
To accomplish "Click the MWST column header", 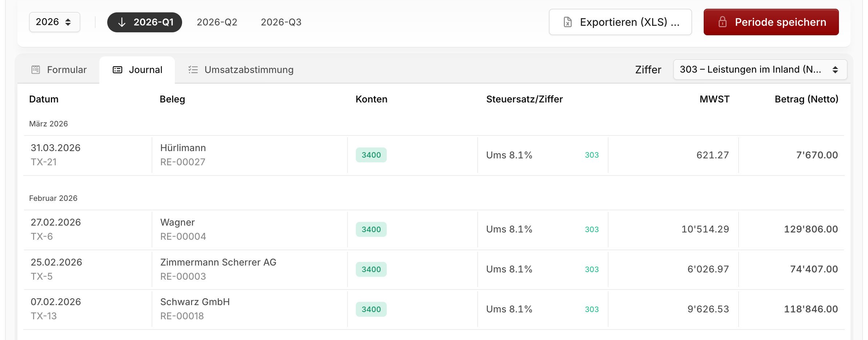I will 714,99.
